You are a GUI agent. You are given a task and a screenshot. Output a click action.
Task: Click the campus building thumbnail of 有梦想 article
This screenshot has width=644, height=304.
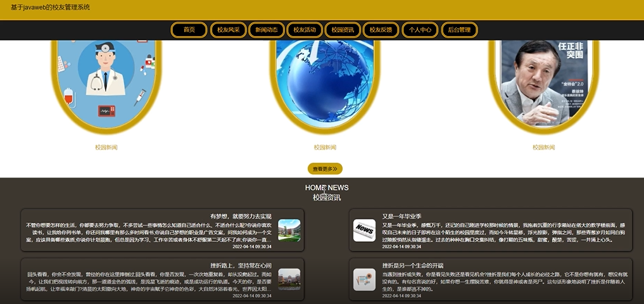pos(289,230)
